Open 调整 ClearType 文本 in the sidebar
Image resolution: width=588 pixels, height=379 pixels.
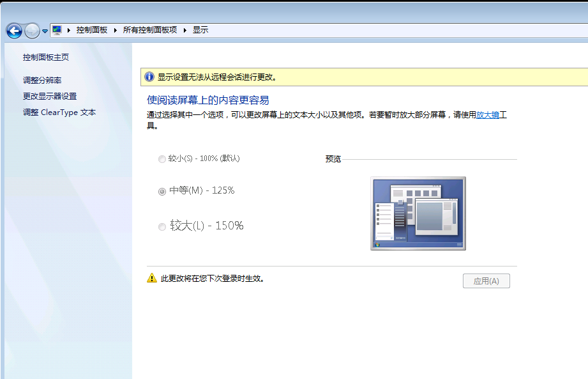(59, 112)
